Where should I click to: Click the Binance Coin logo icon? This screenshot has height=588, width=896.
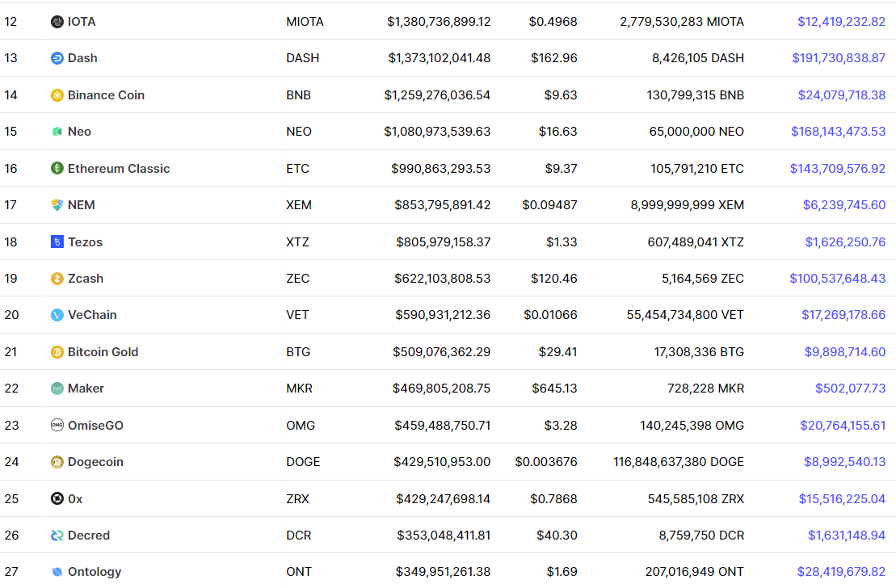(57, 94)
